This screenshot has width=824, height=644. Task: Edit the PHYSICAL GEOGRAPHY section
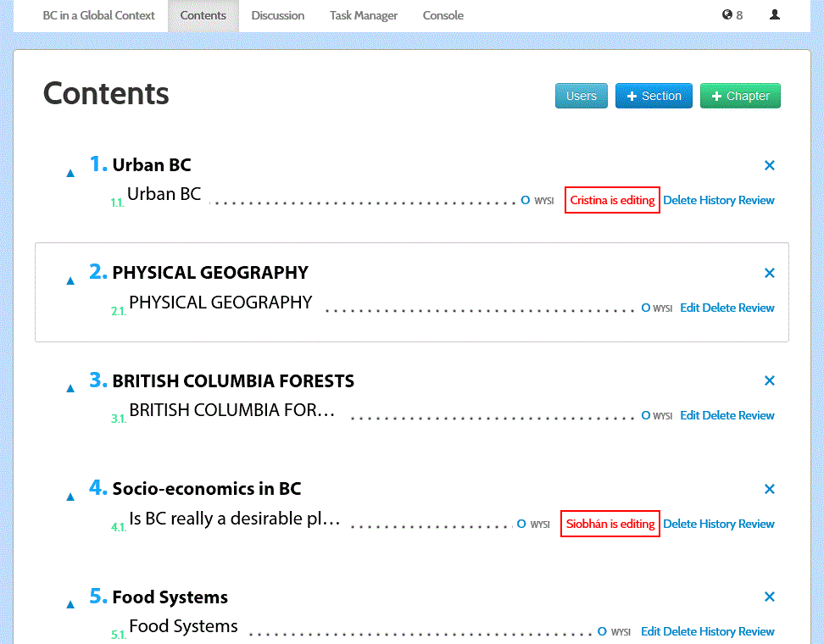pyautogui.click(x=691, y=308)
